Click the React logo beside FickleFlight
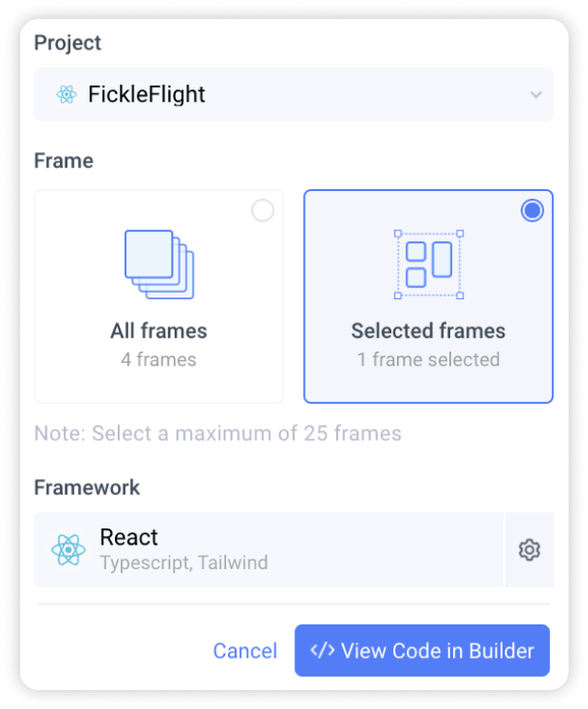 click(66, 95)
